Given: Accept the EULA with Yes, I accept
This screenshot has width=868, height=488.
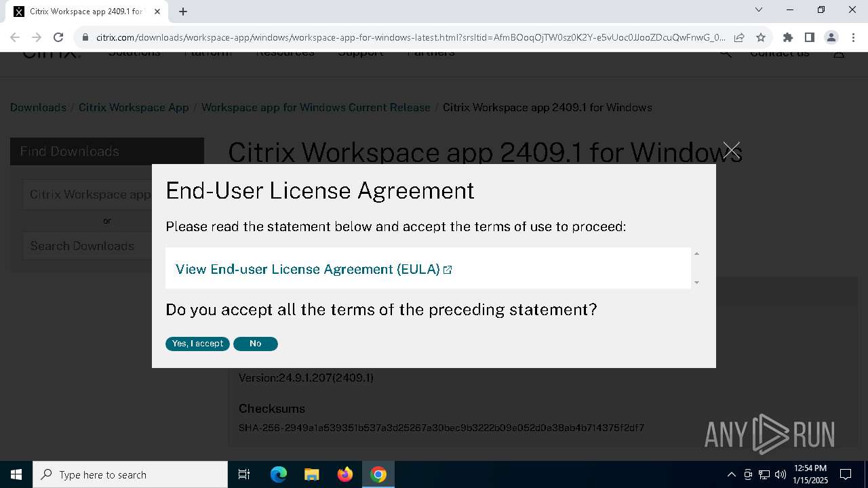Looking at the screenshot, I should point(197,344).
